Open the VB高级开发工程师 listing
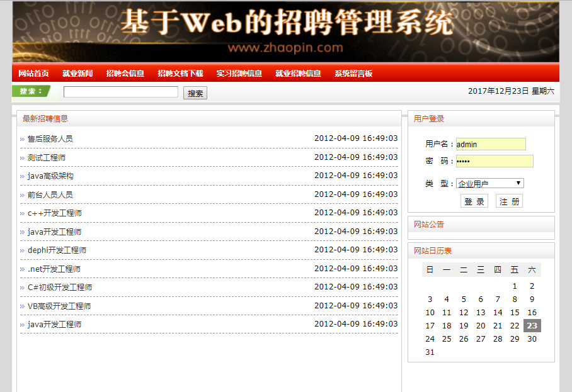The height and width of the screenshot is (392, 572). point(59,306)
